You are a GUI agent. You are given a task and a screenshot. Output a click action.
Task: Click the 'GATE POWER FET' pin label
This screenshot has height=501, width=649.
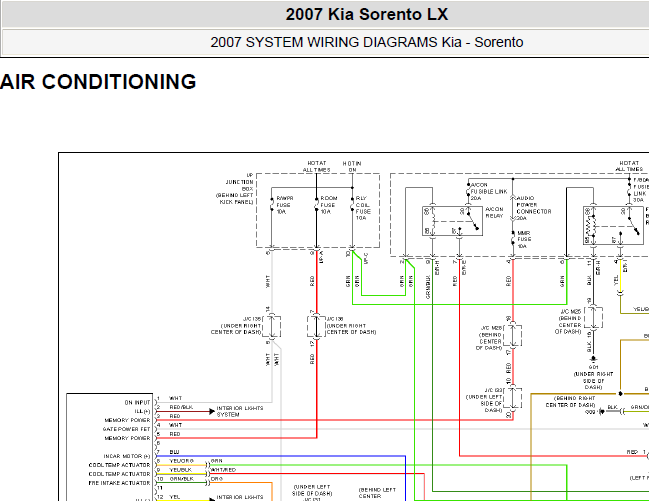pyautogui.click(x=126, y=429)
